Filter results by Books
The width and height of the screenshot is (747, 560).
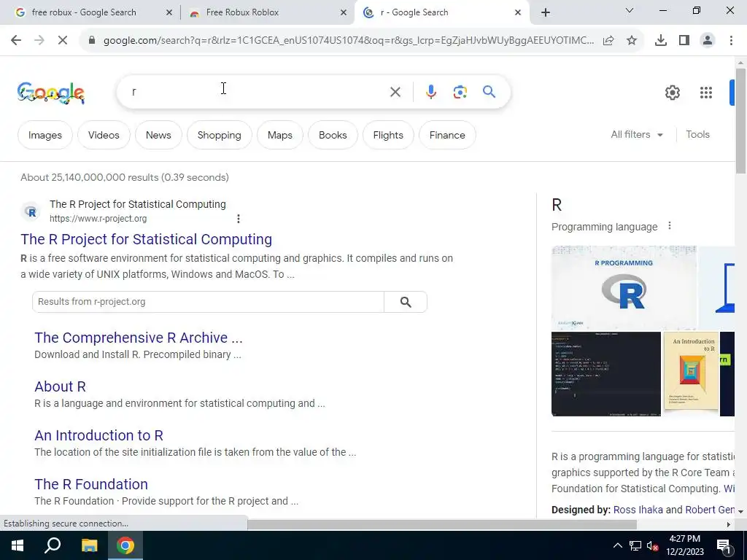[x=333, y=135]
